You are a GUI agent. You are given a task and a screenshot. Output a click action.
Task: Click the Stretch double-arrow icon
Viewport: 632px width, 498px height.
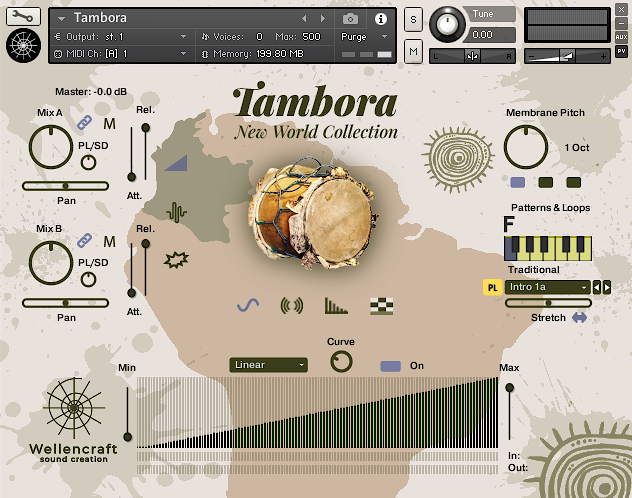point(579,318)
